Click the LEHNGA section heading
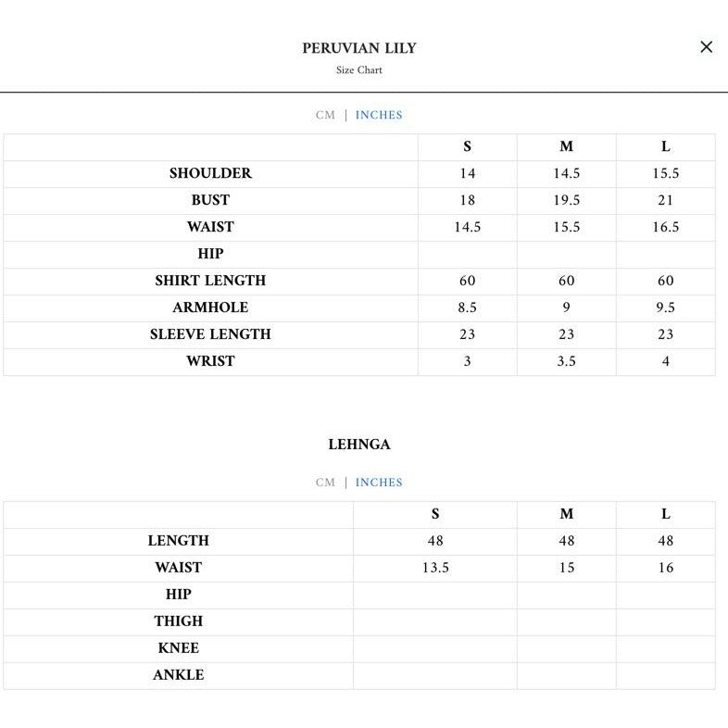The height and width of the screenshot is (728, 728). (x=359, y=445)
